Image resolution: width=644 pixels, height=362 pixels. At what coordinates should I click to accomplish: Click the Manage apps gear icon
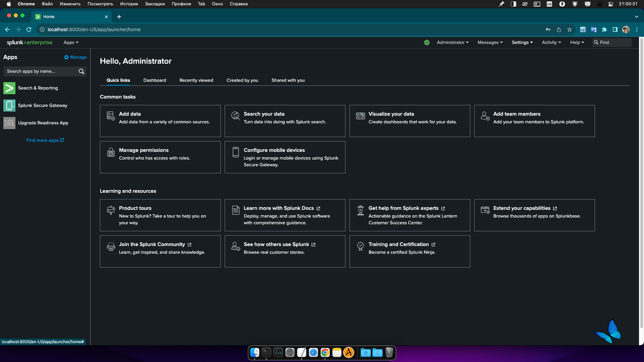pyautogui.click(x=66, y=57)
